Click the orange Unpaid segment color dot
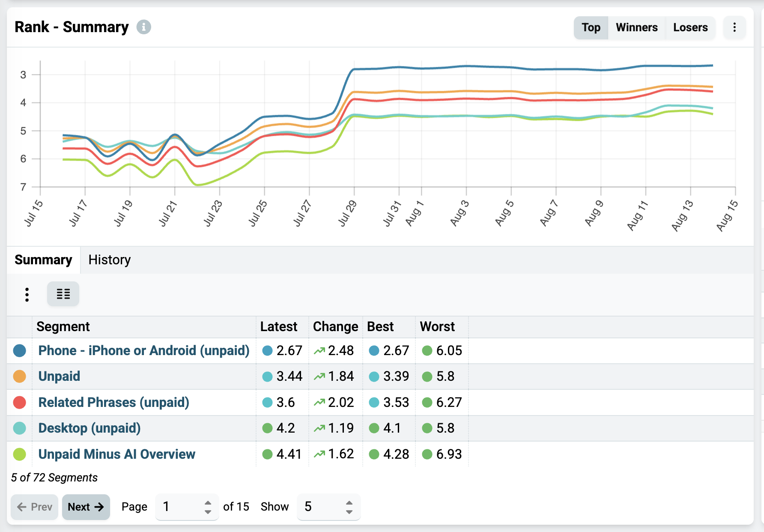This screenshot has height=532, width=764. click(20, 376)
